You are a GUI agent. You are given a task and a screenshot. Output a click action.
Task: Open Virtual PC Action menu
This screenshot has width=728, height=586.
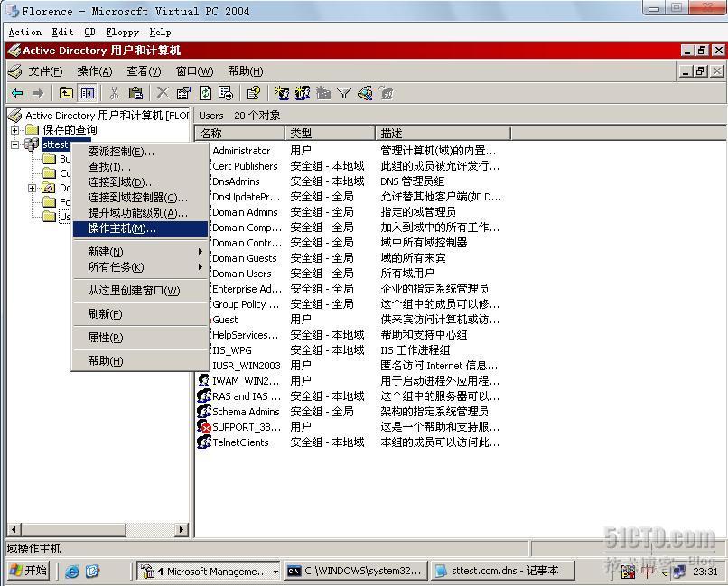pyautogui.click(x=25, y=32)
